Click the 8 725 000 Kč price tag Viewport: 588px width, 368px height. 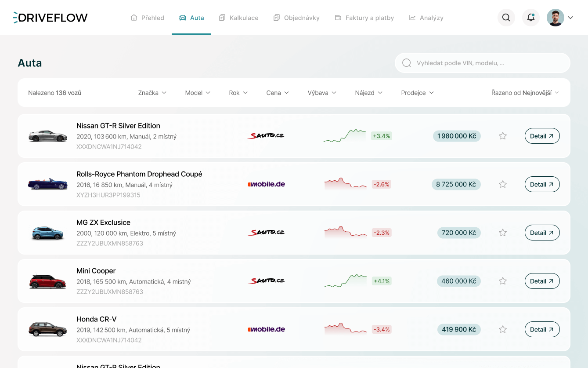[x=456, y=184]
